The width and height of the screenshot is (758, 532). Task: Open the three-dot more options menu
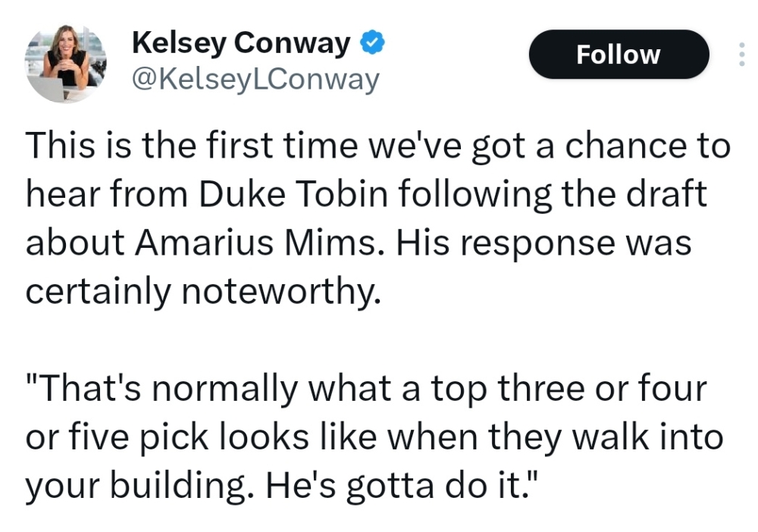click(x=741, y=55)
